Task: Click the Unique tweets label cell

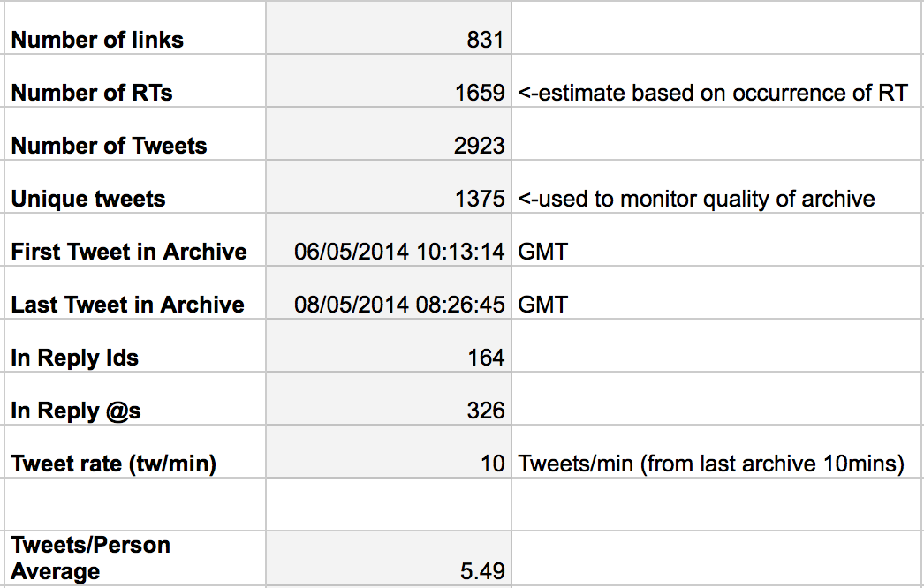Action: (x=135, y=187)
